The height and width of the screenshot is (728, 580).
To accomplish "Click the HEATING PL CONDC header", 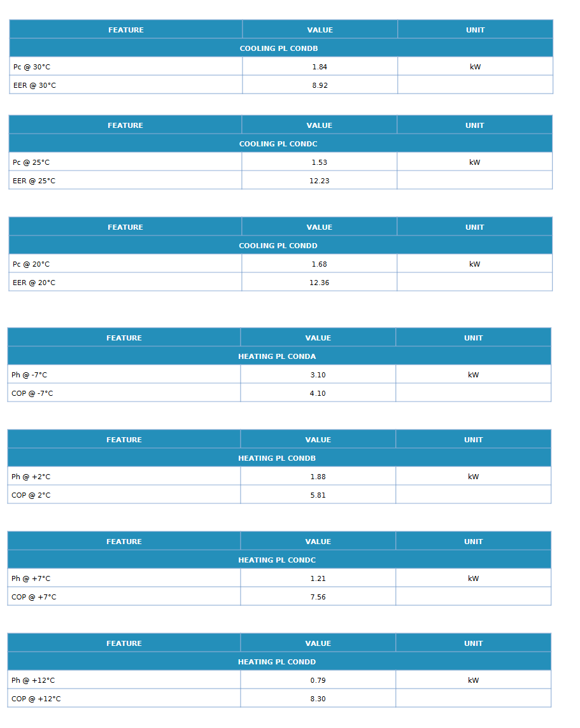I will coord(277,560).
